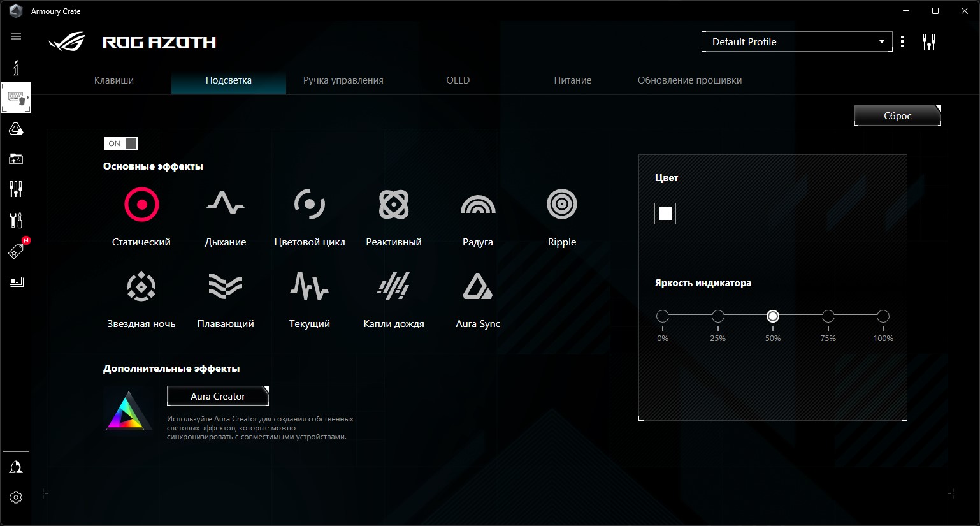
Task: Maximize the Armoury Crate window
Action: [935, 11]
